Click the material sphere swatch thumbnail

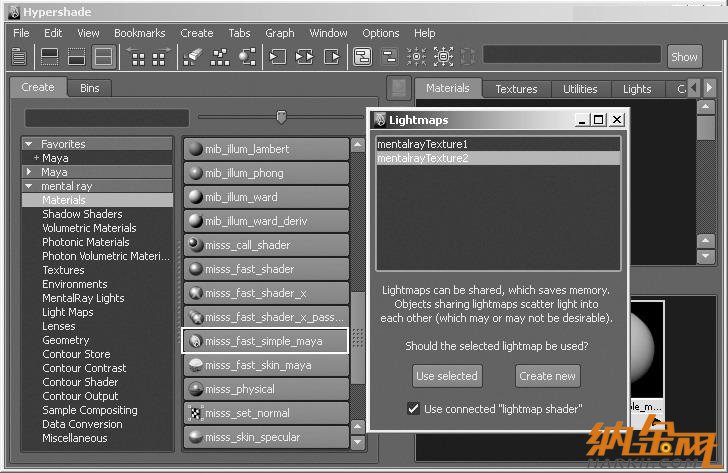pos(646,349)
